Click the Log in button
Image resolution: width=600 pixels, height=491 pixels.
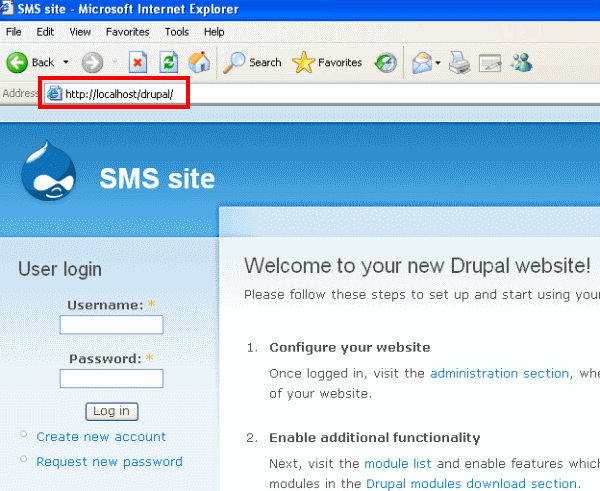click(111, 411)
